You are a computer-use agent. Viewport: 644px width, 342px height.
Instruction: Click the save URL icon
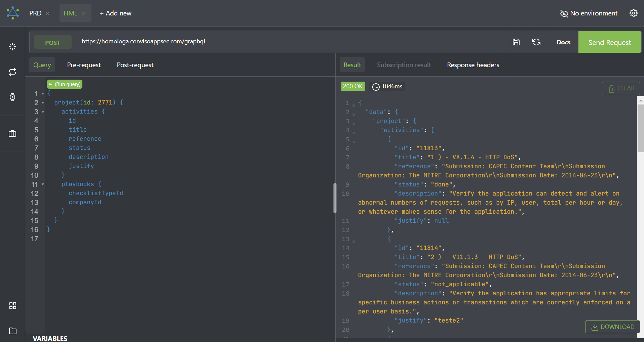tap(516, 42)
